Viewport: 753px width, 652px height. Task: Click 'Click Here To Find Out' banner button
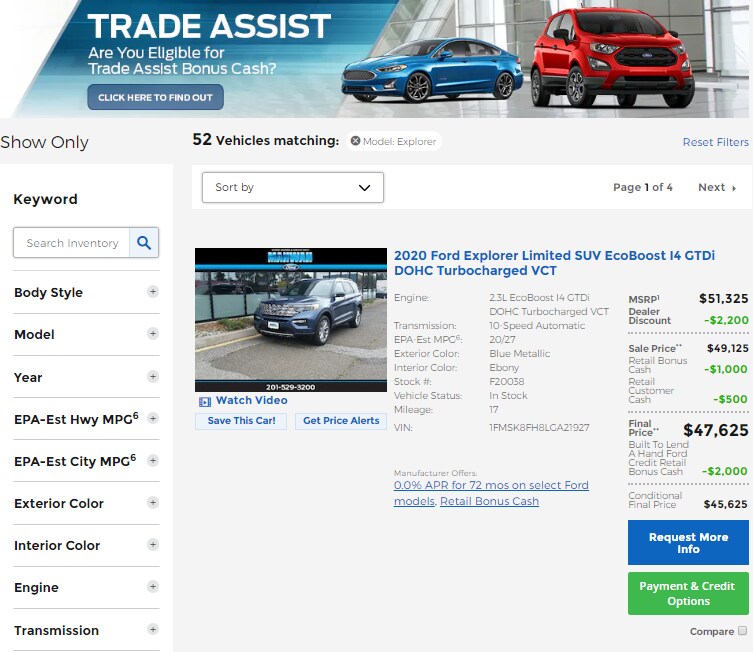[x=155, y=97]
